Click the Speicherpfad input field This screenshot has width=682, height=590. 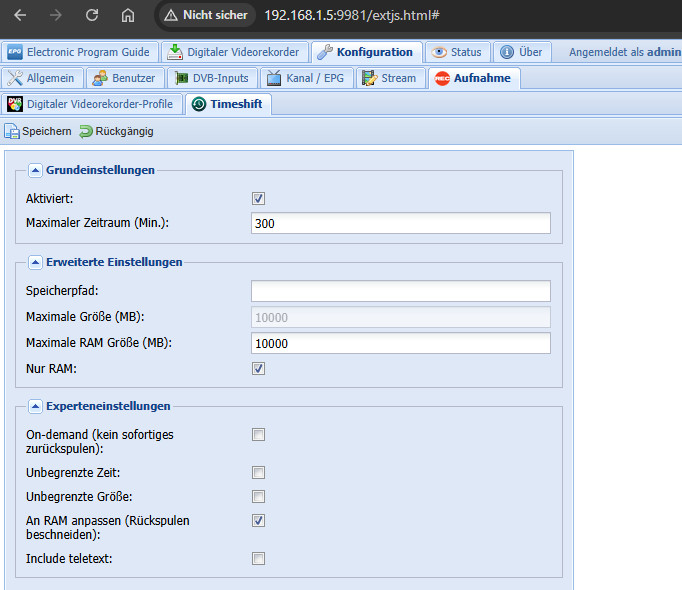pyautogui.click(x=400, y=291)
